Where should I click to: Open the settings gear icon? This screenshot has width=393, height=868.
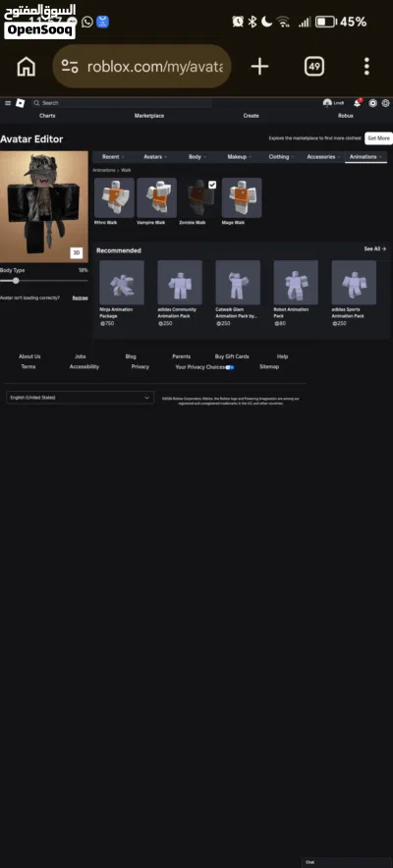(386, 103)
